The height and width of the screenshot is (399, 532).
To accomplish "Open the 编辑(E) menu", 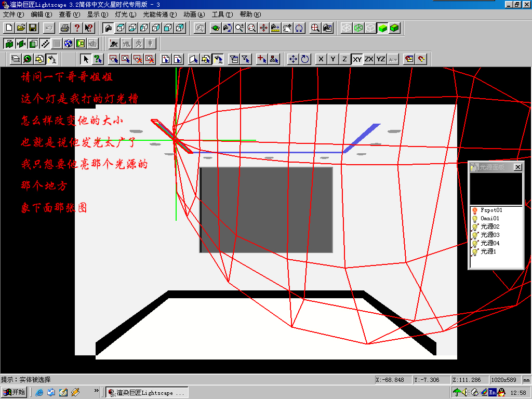I will [42, 14].
